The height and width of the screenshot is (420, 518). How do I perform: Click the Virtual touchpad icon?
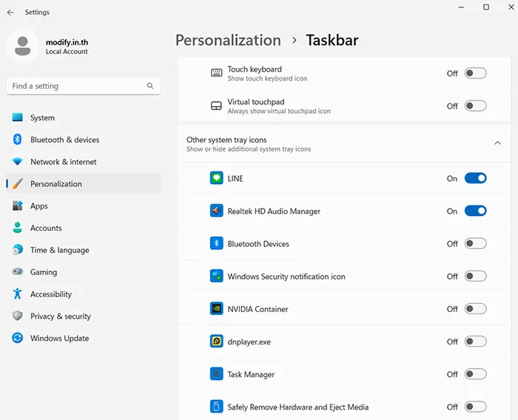(216, 106)
